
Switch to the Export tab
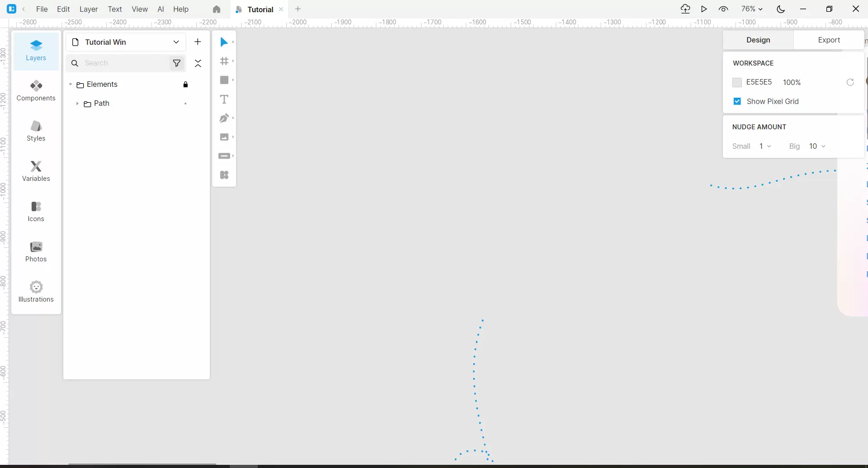point(829,40)
